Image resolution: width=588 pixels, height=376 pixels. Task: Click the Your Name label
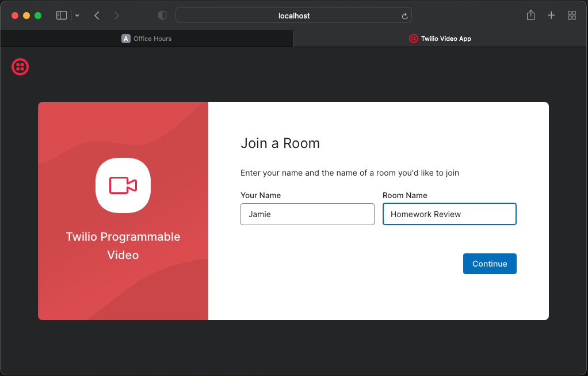(x=261, y=195)
